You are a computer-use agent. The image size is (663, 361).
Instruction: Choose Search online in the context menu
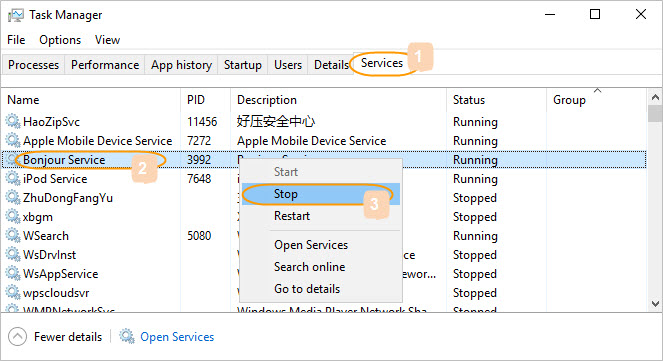(321, 267)
